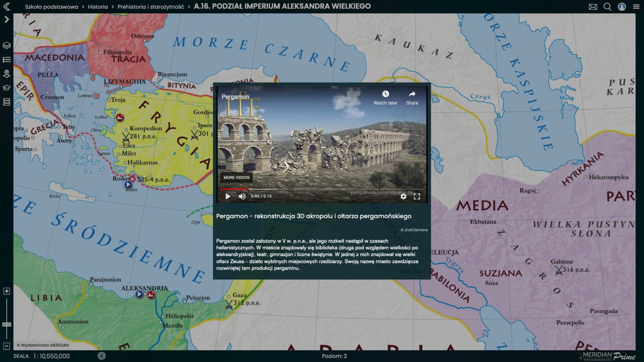The width and height of the screenshot is (644, 362).
Task: Open the map layers panel
Action: [x=6, y=46]
